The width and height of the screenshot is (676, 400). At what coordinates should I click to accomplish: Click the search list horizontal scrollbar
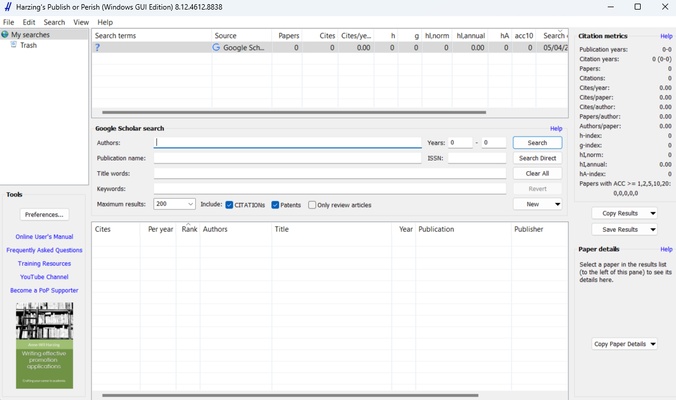[294, 112]
